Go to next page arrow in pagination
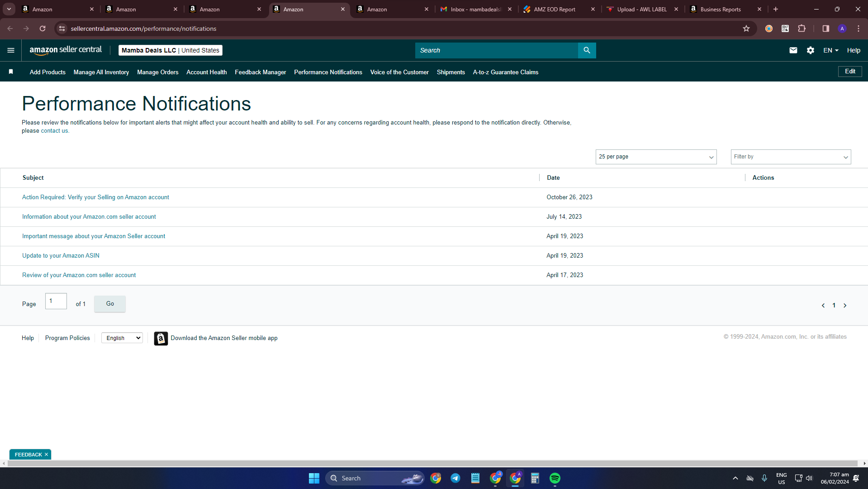The image size is (868, 489). tap(845, 306)
